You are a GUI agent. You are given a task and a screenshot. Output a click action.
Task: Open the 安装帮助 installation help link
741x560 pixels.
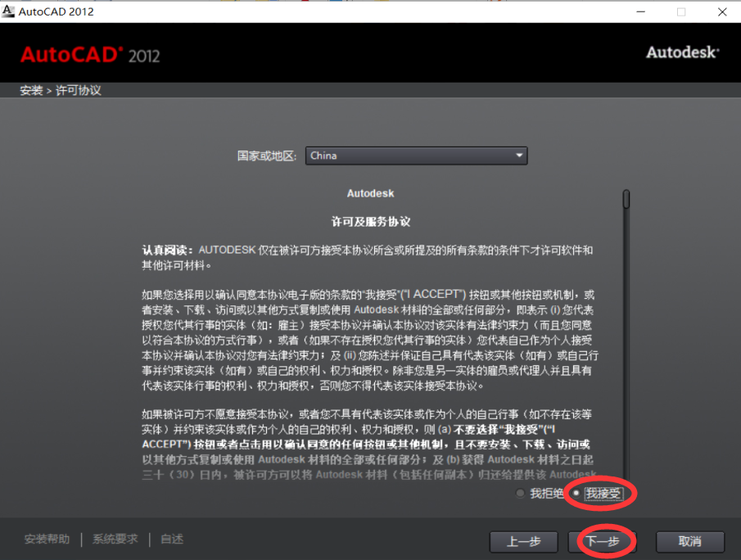tap(47, 539)
